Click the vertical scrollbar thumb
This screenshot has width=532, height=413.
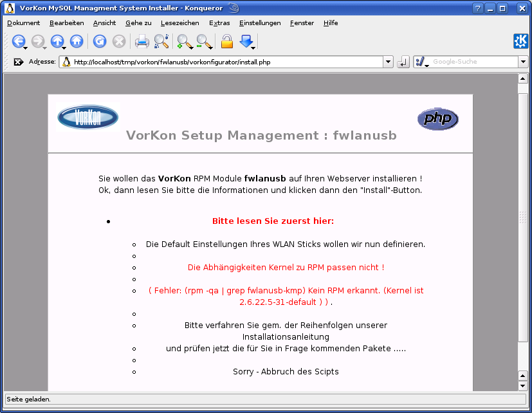tap(522, 217)
